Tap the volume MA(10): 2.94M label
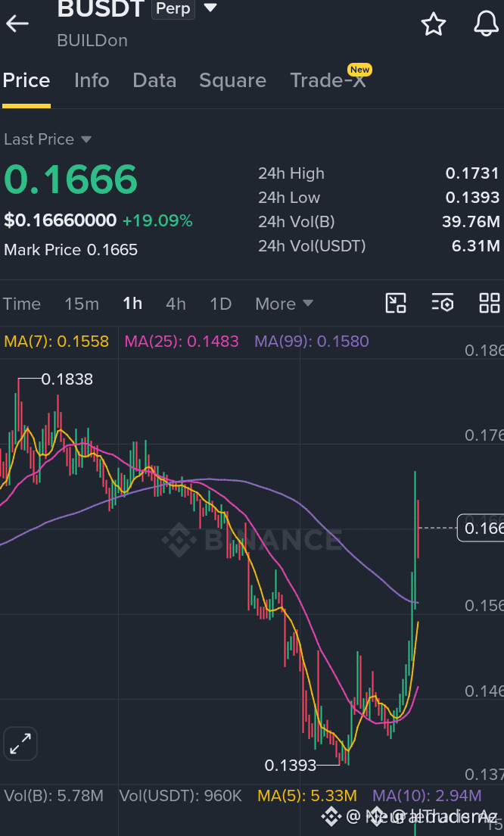This screenshot has height=836, width=504. click(427, 796)
